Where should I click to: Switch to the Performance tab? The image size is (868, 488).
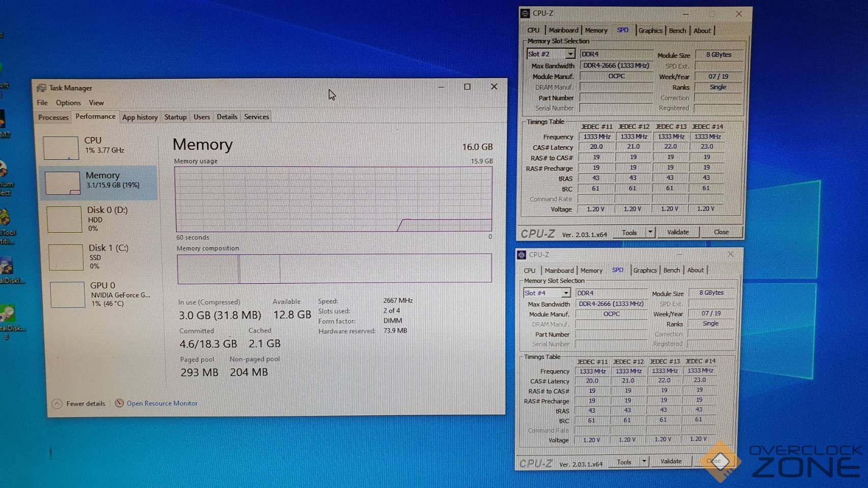tap(95, 116)
